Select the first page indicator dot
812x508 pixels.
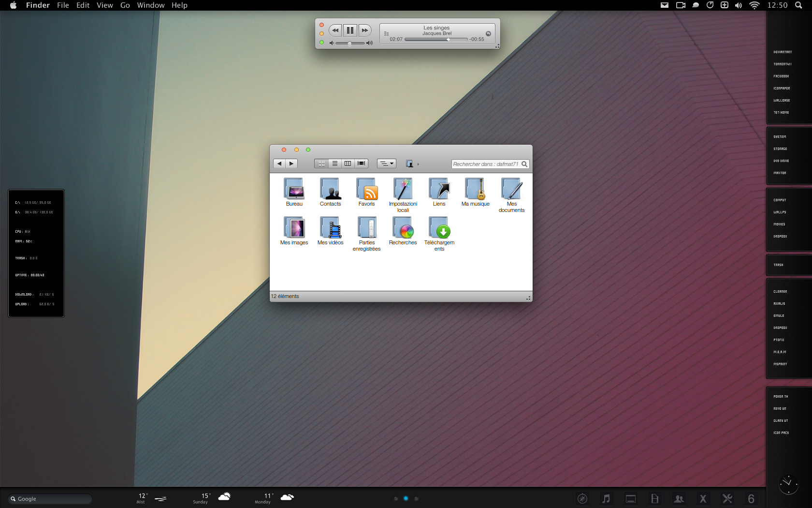(x=396, y=498)
